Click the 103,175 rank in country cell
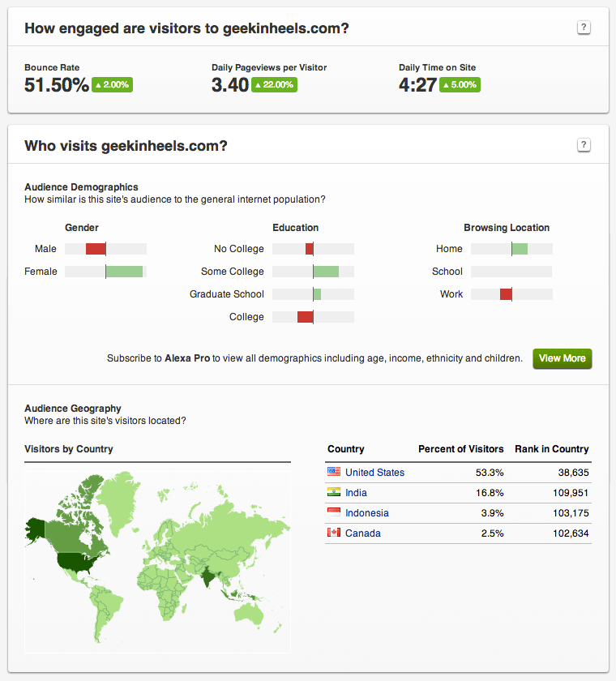The height and width of the screenshot is (681, 616). pyautogui.click(x=571, y=513)
